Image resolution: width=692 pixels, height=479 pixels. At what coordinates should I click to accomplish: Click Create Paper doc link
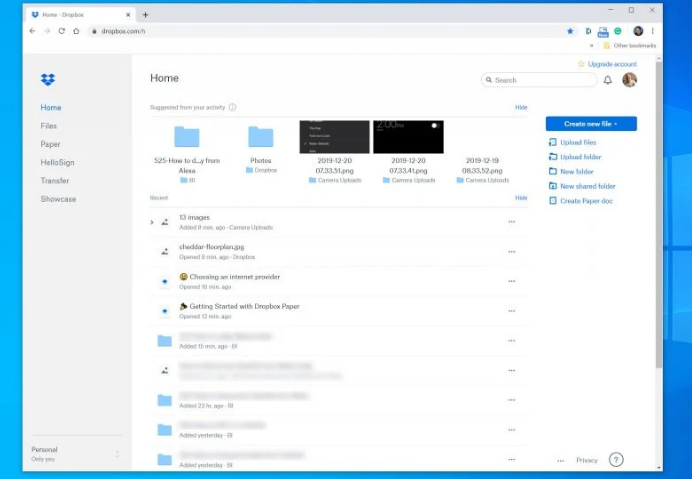[x=586, y=201]
